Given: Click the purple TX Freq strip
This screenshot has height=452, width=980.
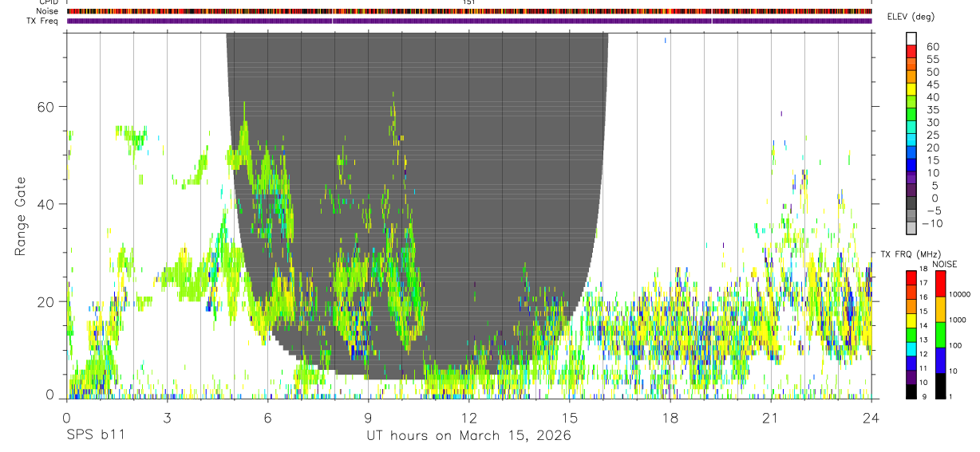Looking at the screenshot, I should pyautogui.click(x=469, y=21).
